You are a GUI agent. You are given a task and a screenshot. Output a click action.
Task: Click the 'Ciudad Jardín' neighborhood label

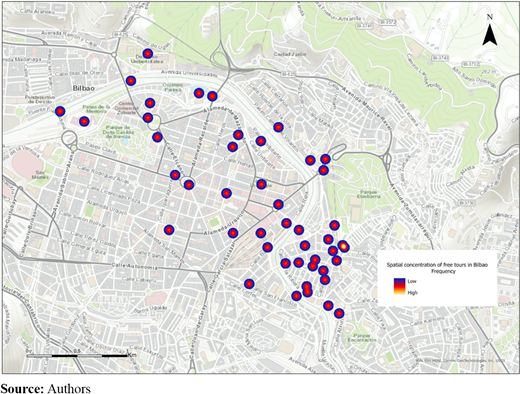click(x=290, y=54)
